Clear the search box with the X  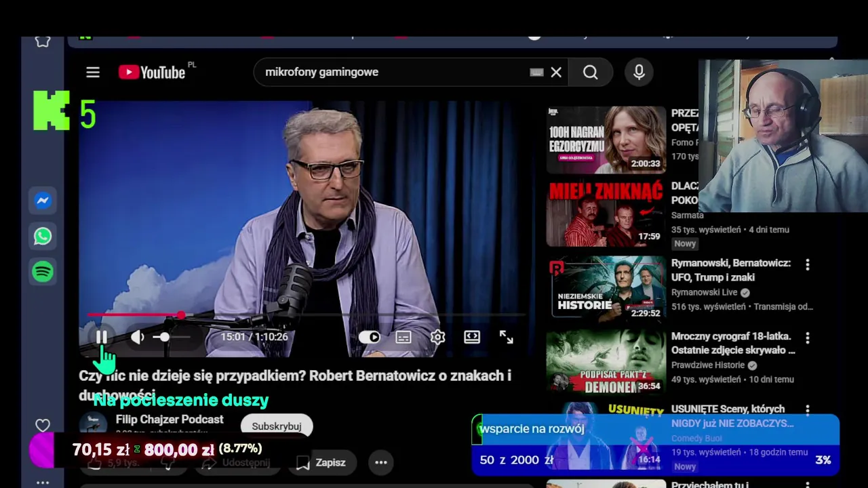pyautogui.click(x=556, y=73)
